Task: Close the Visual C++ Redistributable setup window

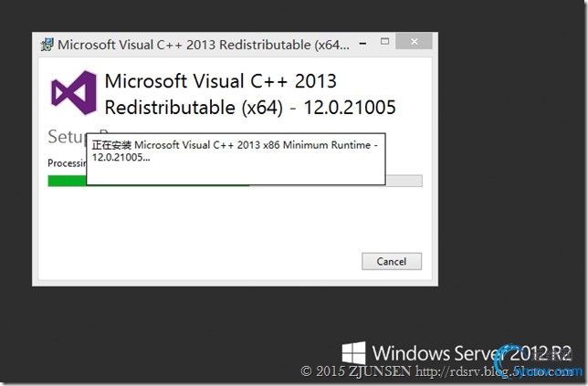Action: pos(414,41)
